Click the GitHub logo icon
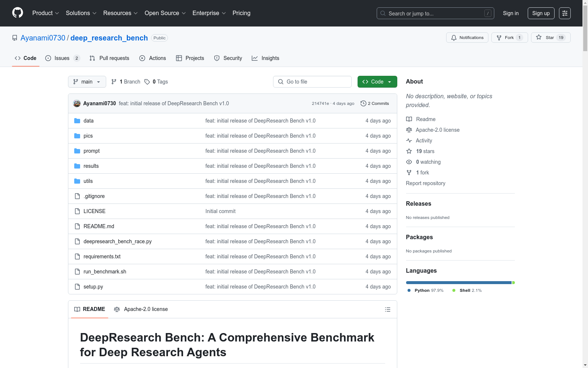The width and height of the screenshot is (588, 368). 17,13
